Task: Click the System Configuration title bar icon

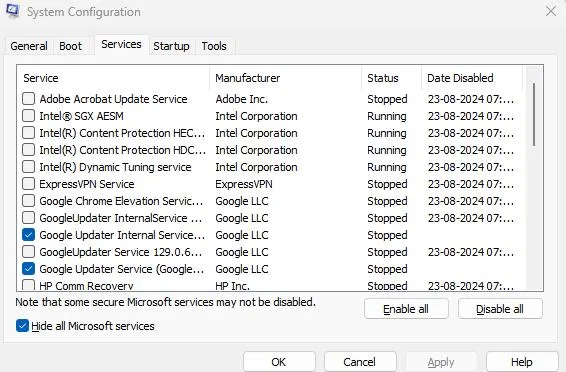Action: tap(13, 11)
